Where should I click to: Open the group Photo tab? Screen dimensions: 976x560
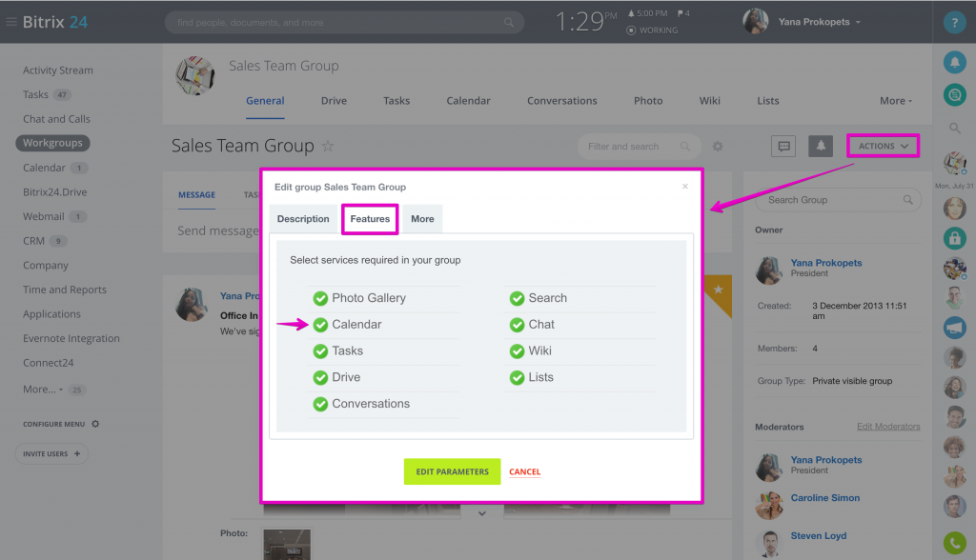coord(648,101)
